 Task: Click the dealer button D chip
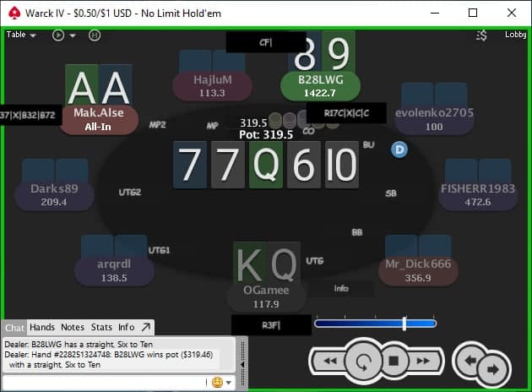coord(399,150)
